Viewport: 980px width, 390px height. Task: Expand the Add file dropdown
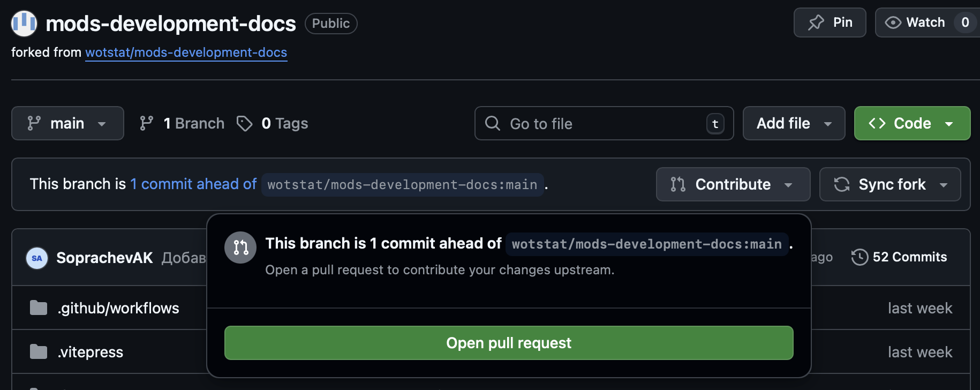[794, 123]
